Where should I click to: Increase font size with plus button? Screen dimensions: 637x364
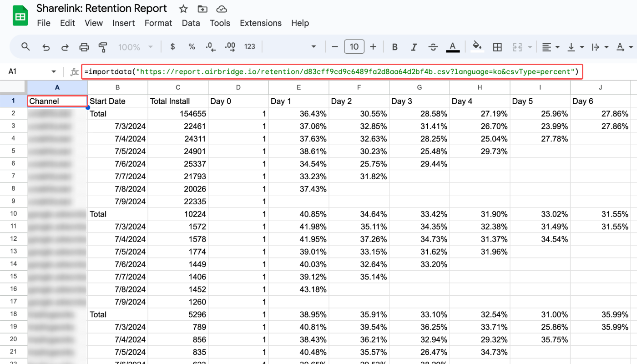coord(373,46)
